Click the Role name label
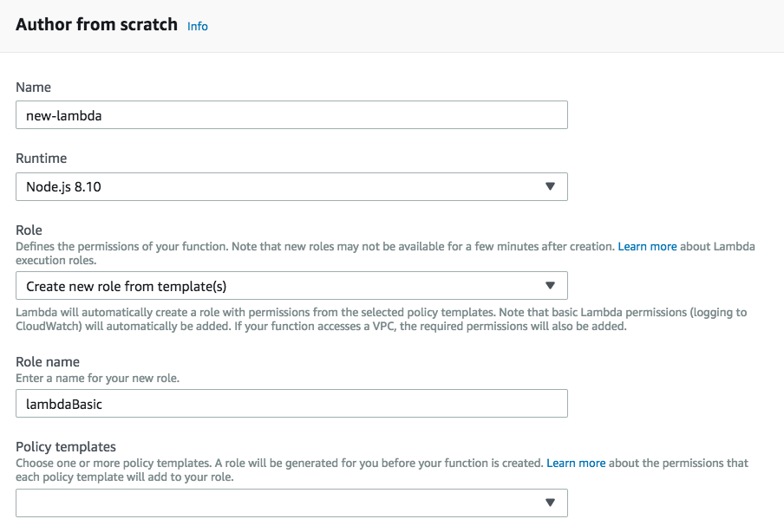The image size is (784, 532). [x=48, y=362]
